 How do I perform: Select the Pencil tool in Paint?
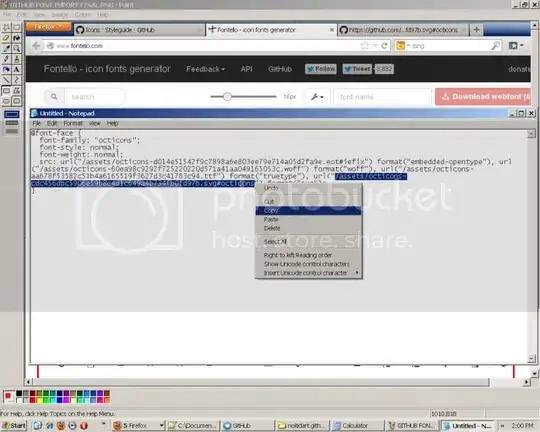6,59
